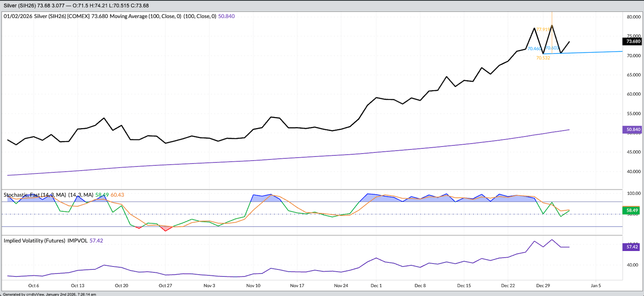Viewport: 644px width, 296px height.
Task: Select the Oct 27 date axis label
Action: (165, 286)
